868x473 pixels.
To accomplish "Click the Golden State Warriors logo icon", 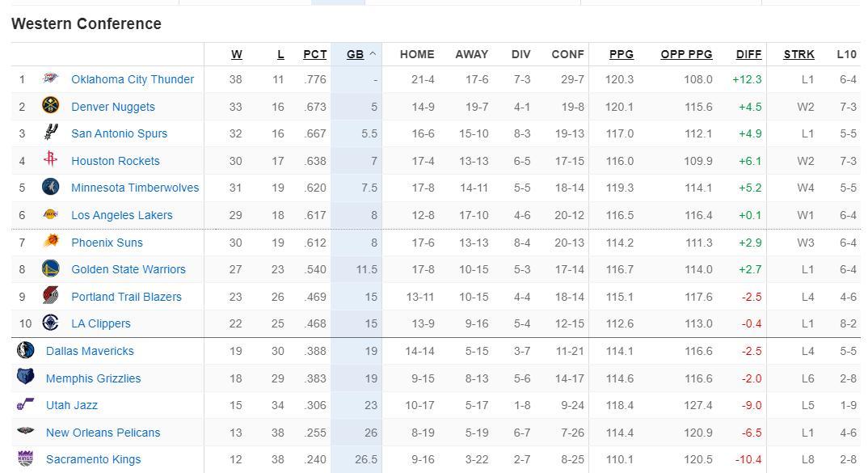I will click(x=50, y=269).
